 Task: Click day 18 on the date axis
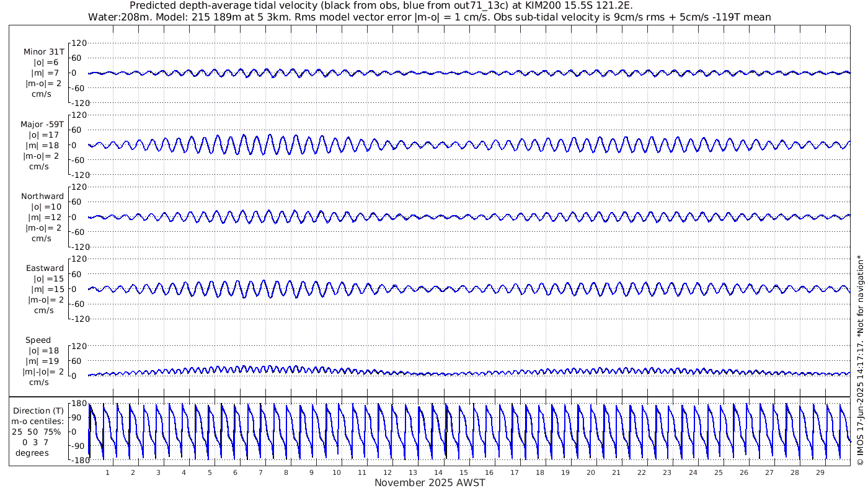click(x=540, y=472)
